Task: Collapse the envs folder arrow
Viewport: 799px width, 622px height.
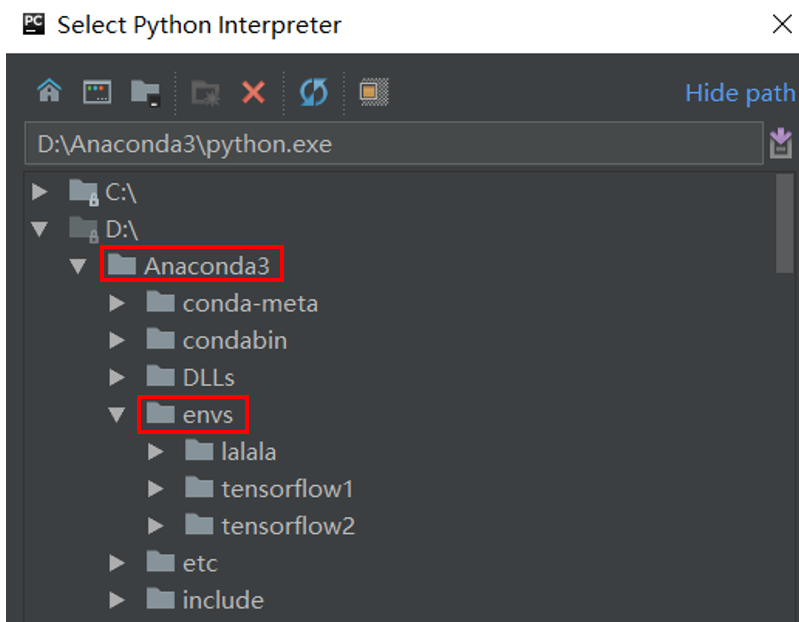Action: pyautogui.click(x=117, y=415)
